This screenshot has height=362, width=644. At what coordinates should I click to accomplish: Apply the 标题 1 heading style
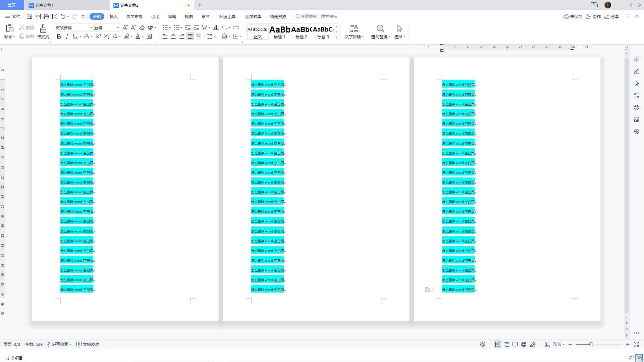pyautogui.click(x=279, y=32)
